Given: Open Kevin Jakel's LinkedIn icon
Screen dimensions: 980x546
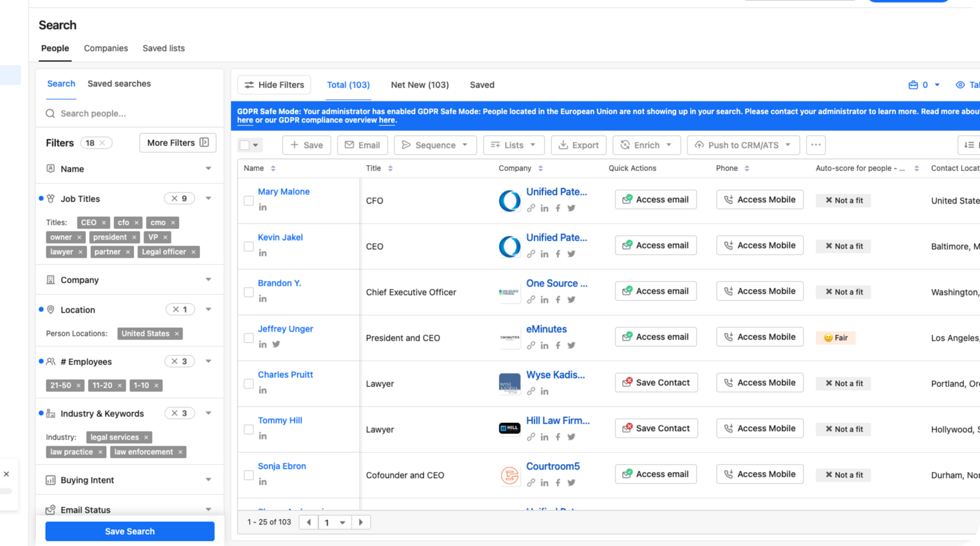Looking at the screenshot, I should (262, 253).
